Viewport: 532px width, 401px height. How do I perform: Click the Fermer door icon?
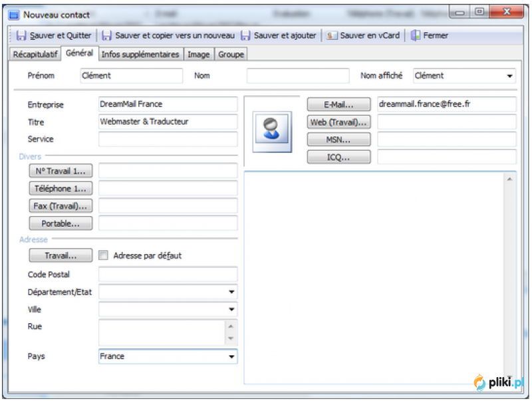coord(415,35)
